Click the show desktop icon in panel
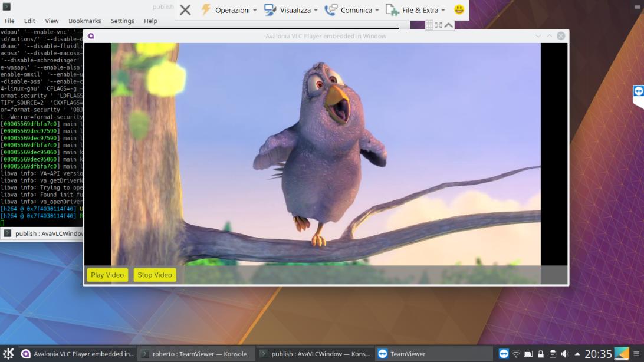Screen dimensions: 644x362 622,354
